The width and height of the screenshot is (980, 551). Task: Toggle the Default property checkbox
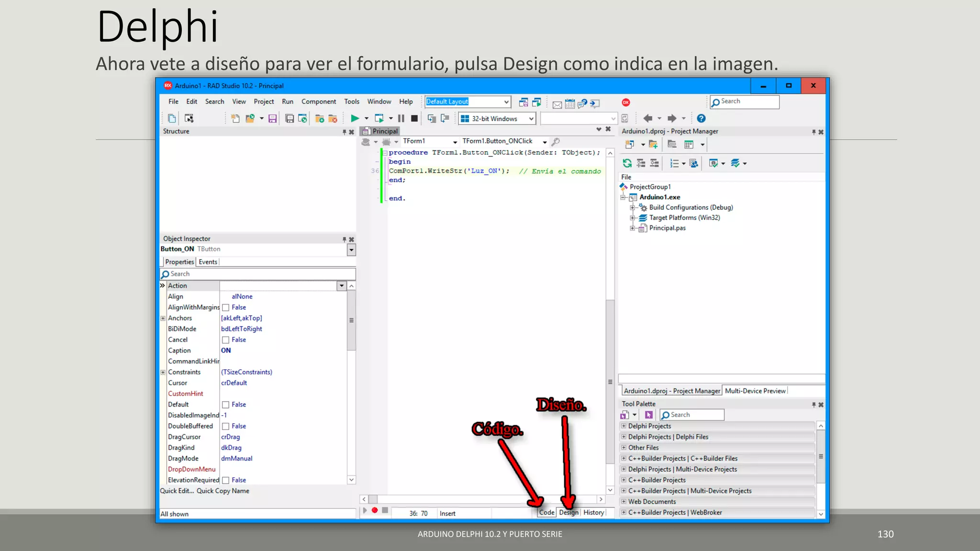click(225, 405)
